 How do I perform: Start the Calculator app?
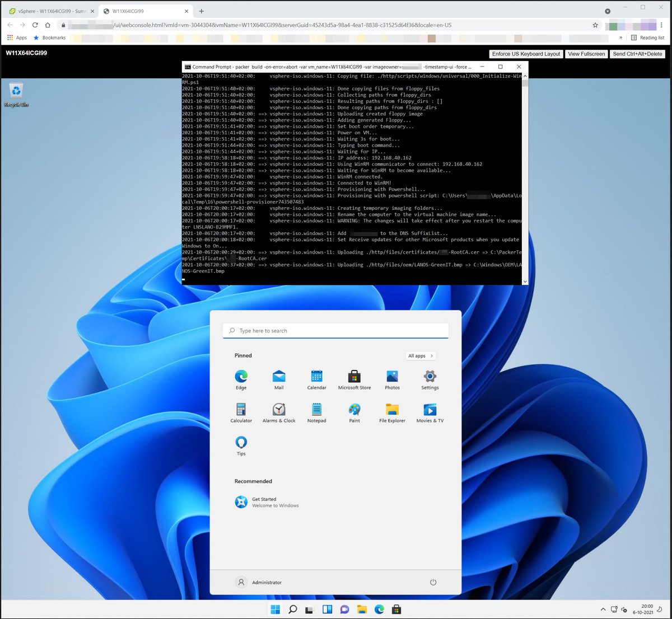pos(241,412)
